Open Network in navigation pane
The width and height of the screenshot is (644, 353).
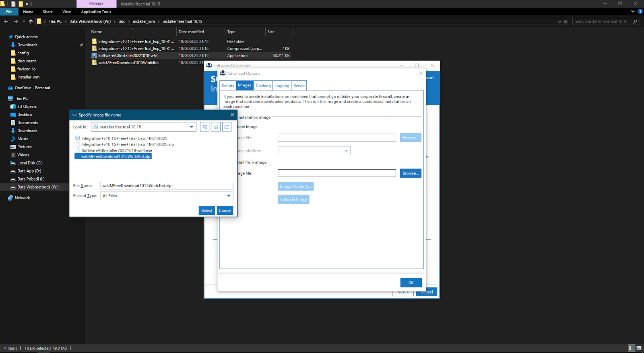tap(22, 198)
